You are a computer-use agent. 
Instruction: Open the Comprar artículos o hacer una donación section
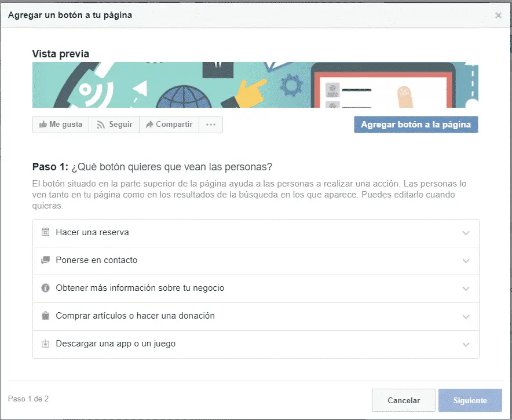466,316
